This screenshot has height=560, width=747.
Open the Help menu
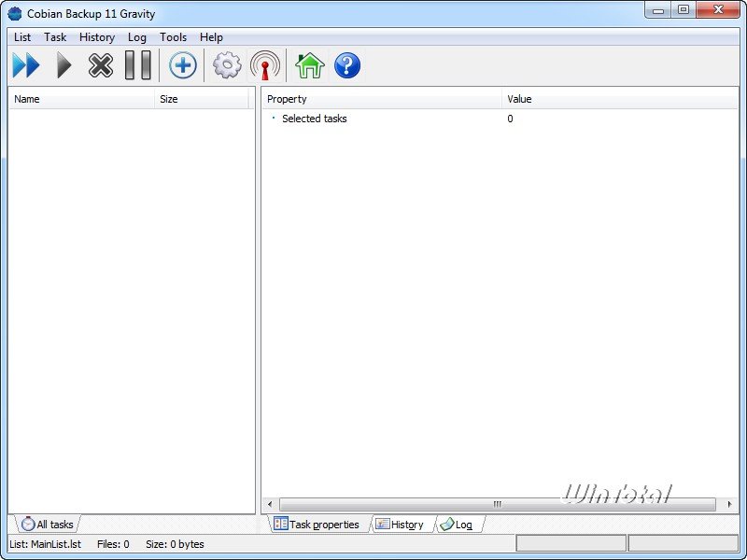211,37
